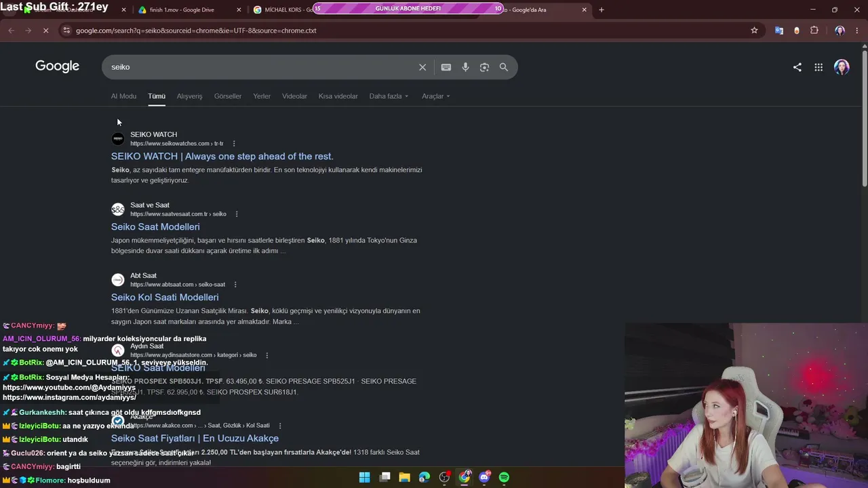868x488 pixels.
Task: Switch to the Alışveriş tab
Action: (190, 96)
